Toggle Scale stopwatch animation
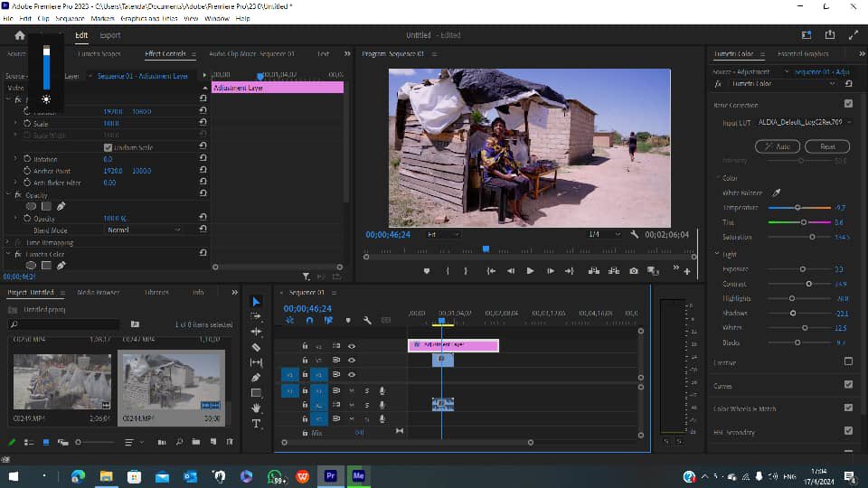Viewport: 868px width, 488px height. point(27,124)
